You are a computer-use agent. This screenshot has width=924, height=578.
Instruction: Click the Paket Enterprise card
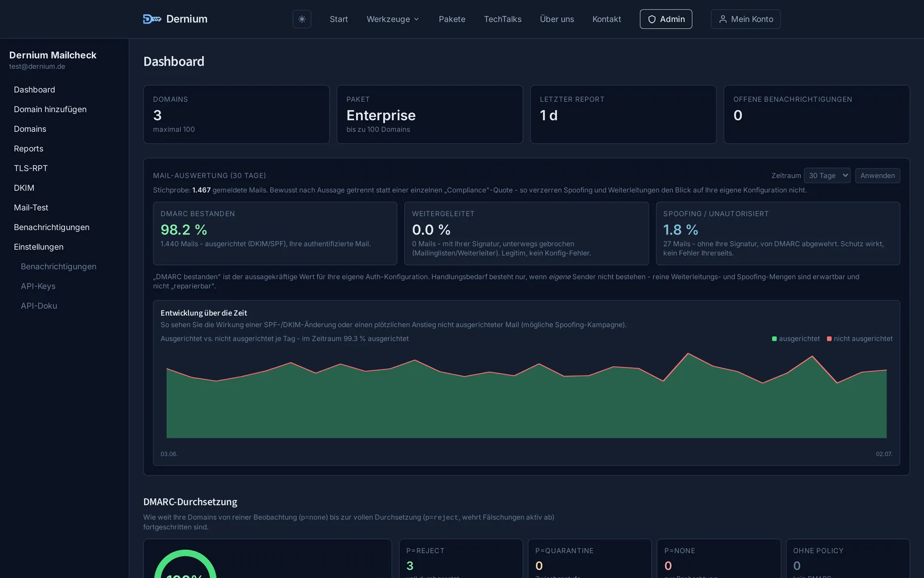tap(430, 114)
